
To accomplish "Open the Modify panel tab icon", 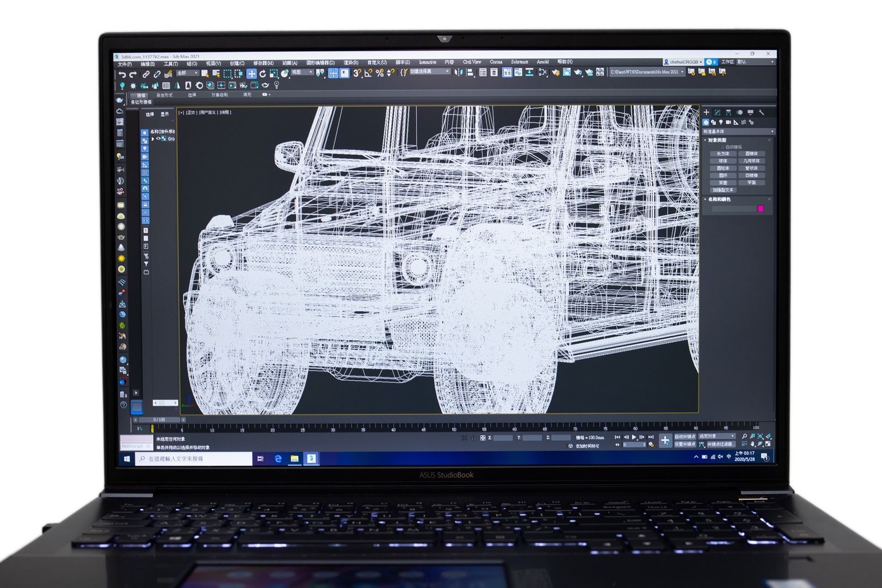I will 717,112.
